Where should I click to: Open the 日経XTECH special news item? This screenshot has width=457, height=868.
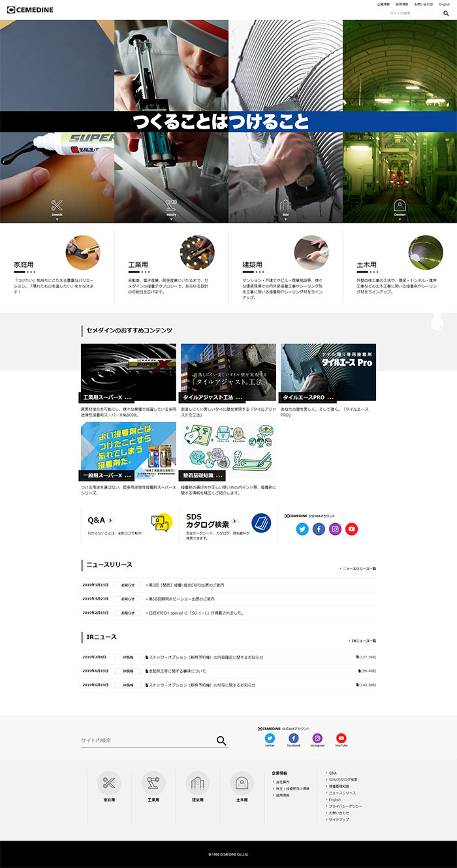195,613
